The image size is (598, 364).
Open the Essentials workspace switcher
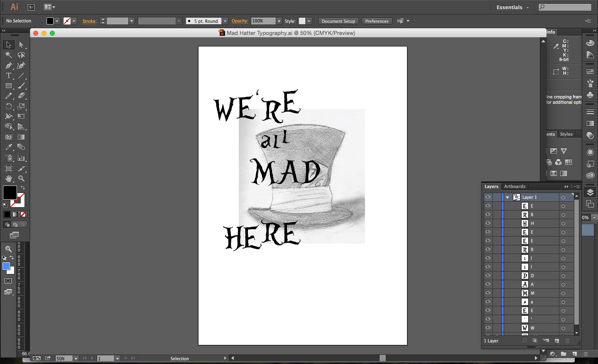(x=512, y=7)
